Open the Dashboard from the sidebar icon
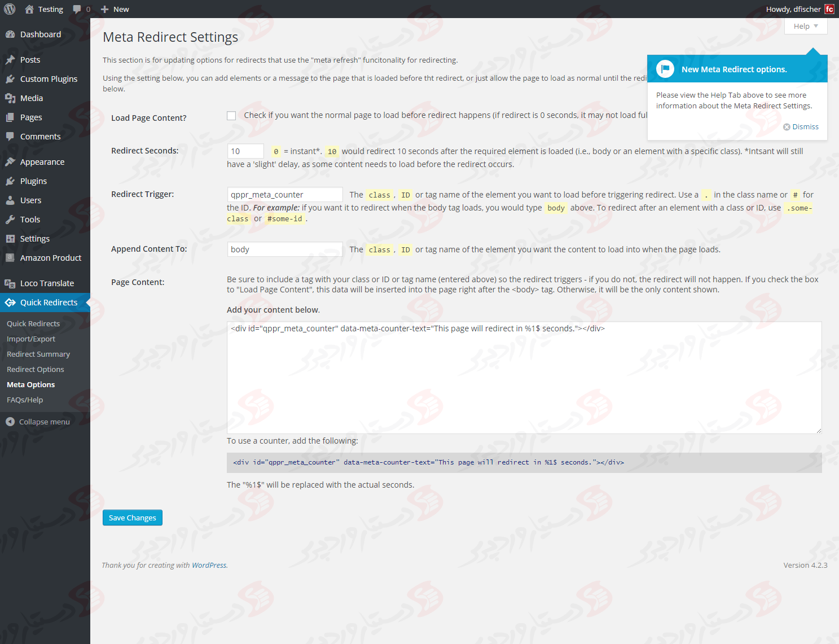Screen dimensions: 839x644 pyautogui.click(x=11, y=34)
